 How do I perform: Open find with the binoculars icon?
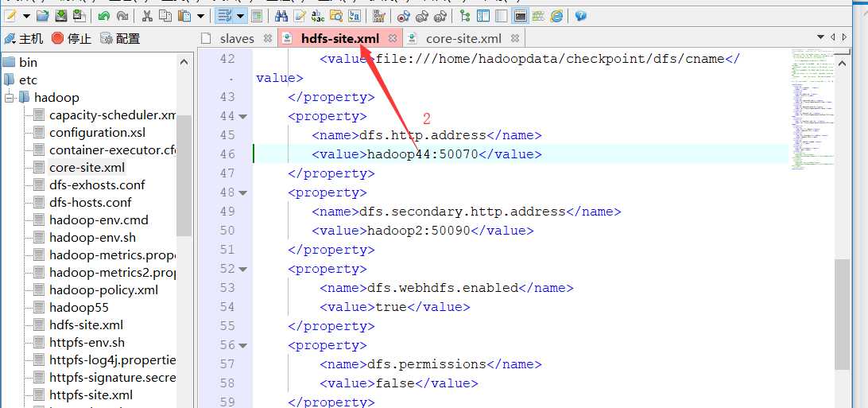(281, 15)
